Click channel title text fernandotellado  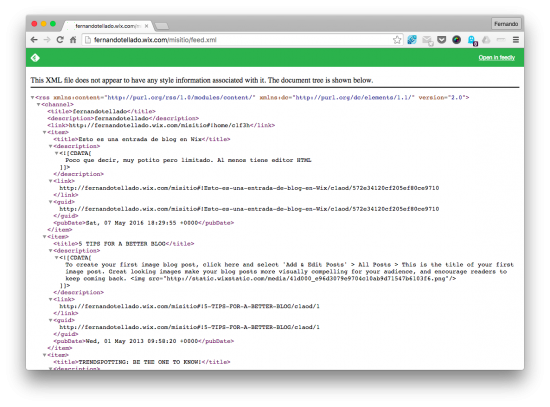tap(101, 111)
